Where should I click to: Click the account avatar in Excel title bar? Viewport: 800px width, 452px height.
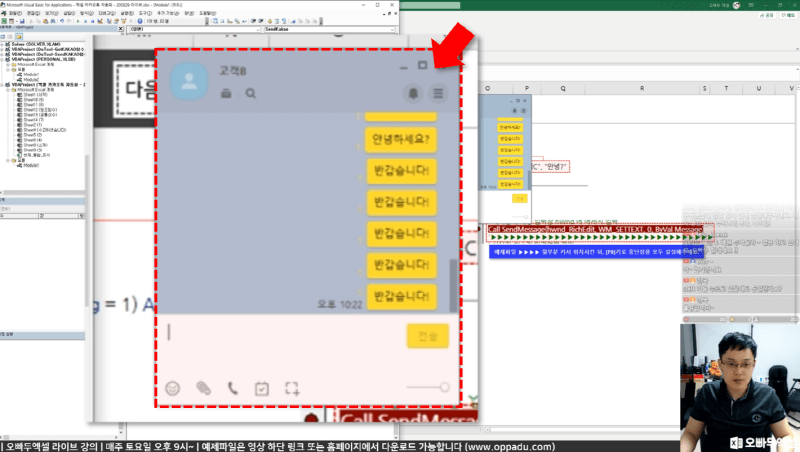point(736,5)
